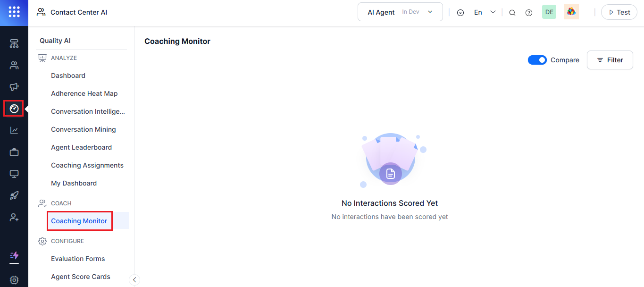Turn off the Compare toggle
The height and width of the screenshot is (287, 644).
click(x=537, y=60)
